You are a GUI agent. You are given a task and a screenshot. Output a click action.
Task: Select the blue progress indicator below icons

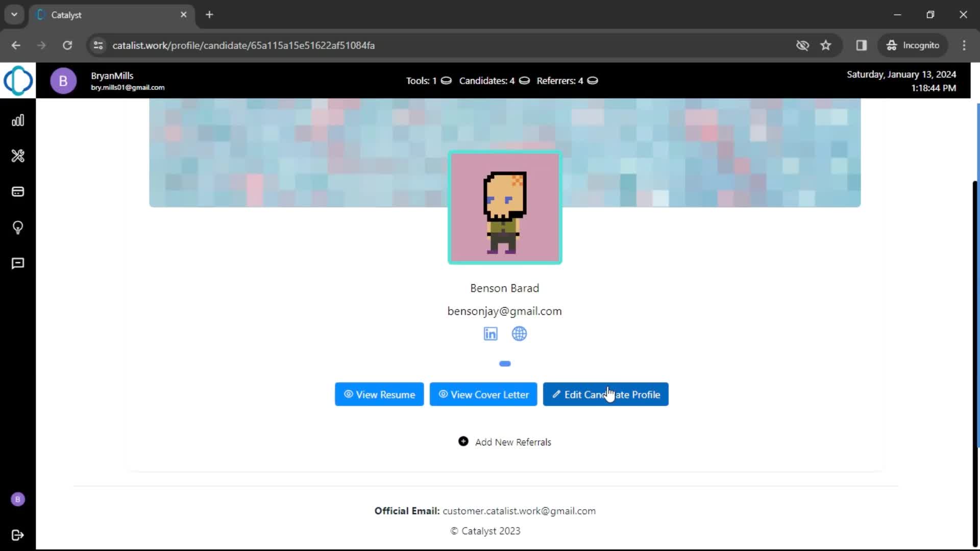click(505, 363)
